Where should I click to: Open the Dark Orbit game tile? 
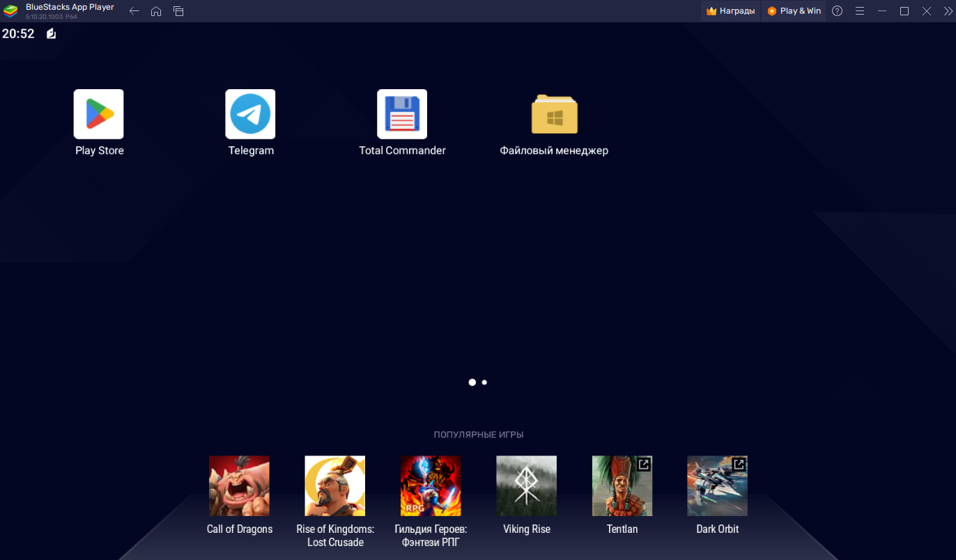[718, 486]
